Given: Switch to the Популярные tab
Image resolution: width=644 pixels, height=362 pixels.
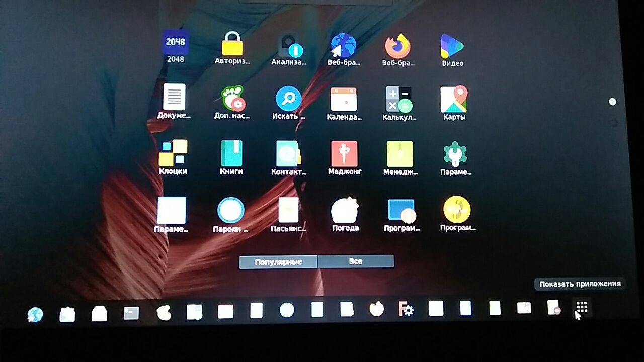Looking at the screenshot, I should click(278, 262).
